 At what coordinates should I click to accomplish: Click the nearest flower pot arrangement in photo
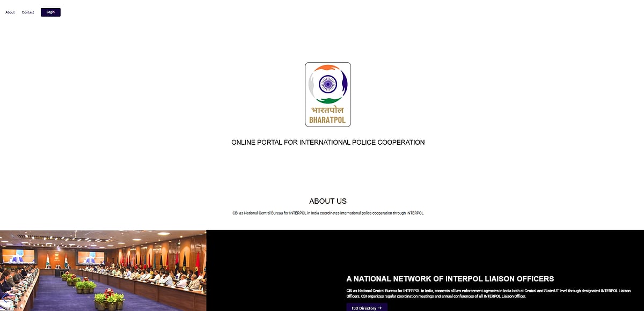click(x=109, y=298)
